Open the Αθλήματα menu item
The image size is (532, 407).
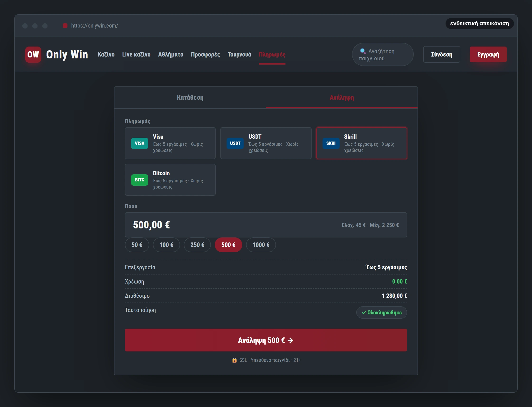[x=171, y=55]
